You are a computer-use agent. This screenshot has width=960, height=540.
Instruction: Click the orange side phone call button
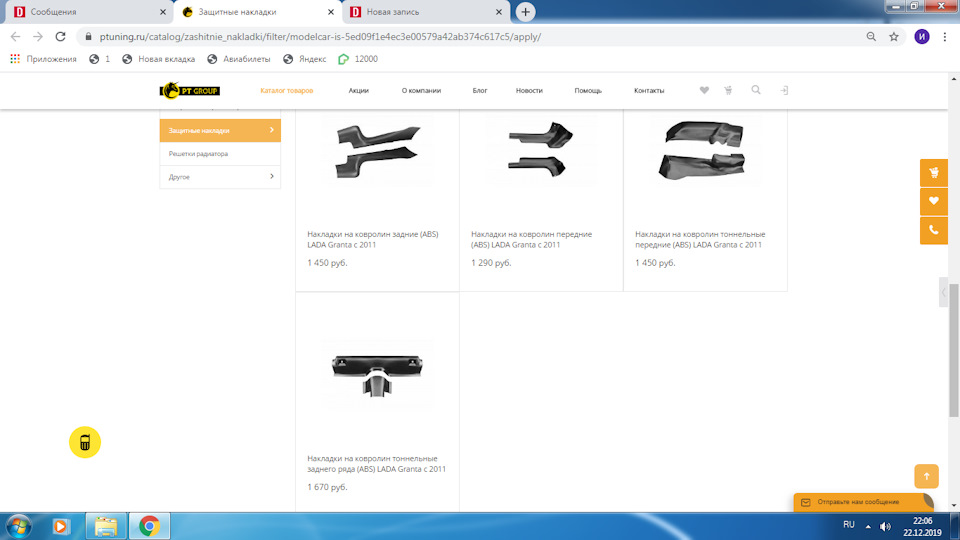coord(934,230)
